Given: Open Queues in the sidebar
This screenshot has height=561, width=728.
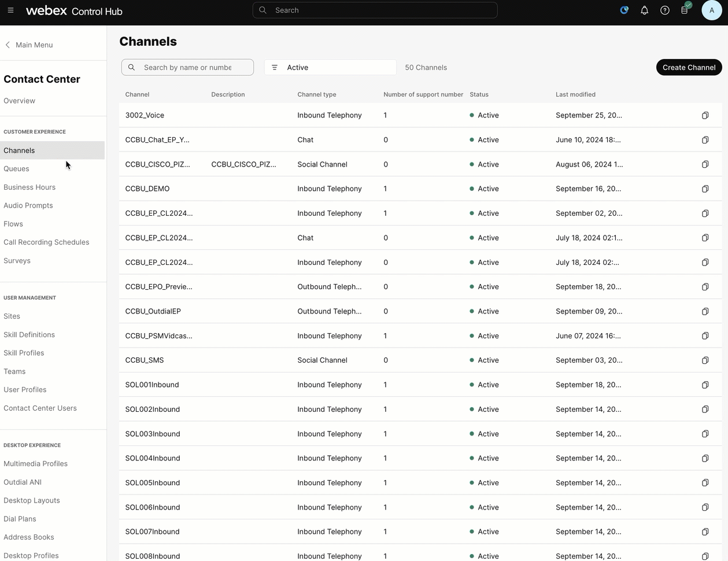Looking at the screenshot, I should point(16,169).
